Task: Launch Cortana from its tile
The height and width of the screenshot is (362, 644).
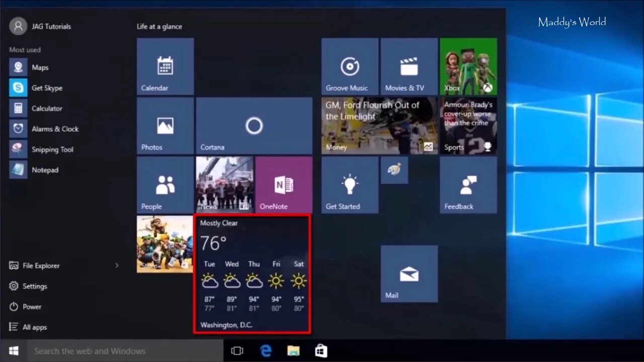Action: click(x=254, y=126)
